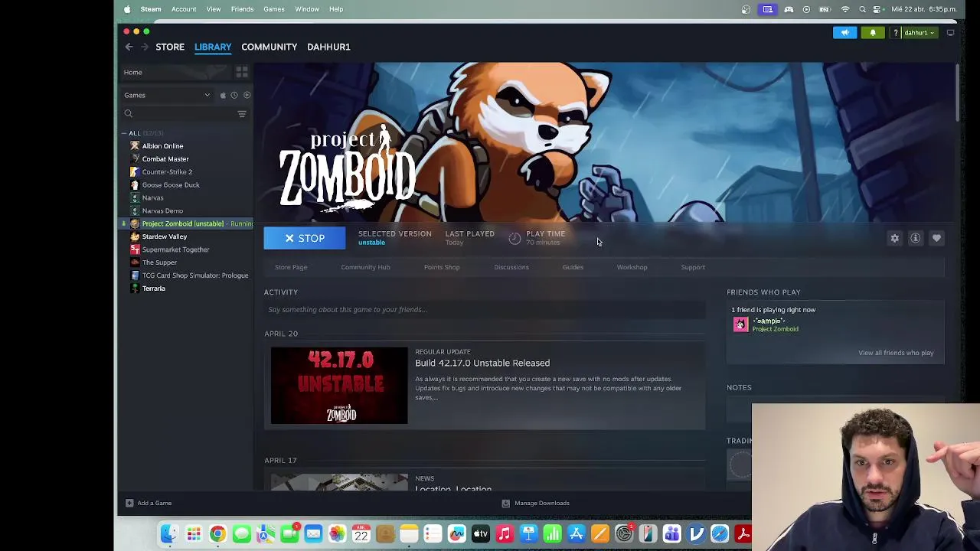Click the Wi-Fi status icon
Image resolution: width=980 pixels, height=551 pixels.
pyautogui.click(x=845, y=9)
